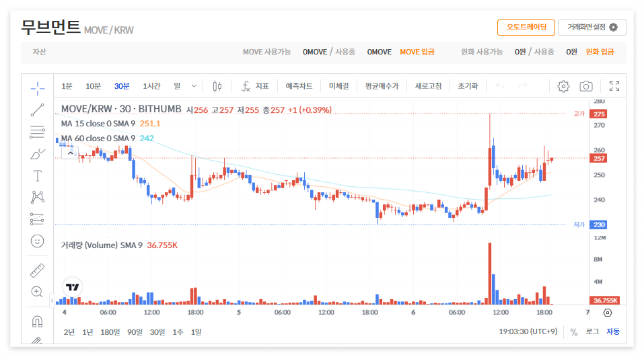Select the crosshair cursor tool
This screenshot has width=644, height=357.
click(x=38, y=88)
